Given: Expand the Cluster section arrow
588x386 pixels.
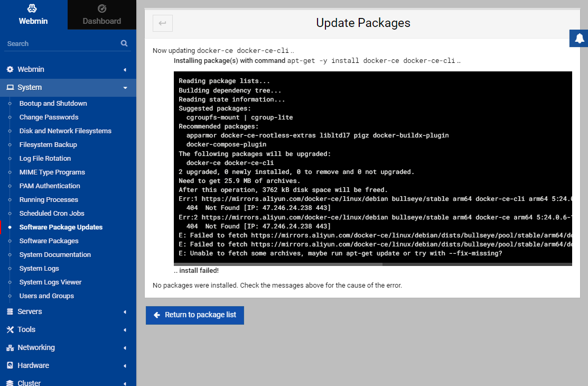Looking at the screenshot, I should [125, 383].
